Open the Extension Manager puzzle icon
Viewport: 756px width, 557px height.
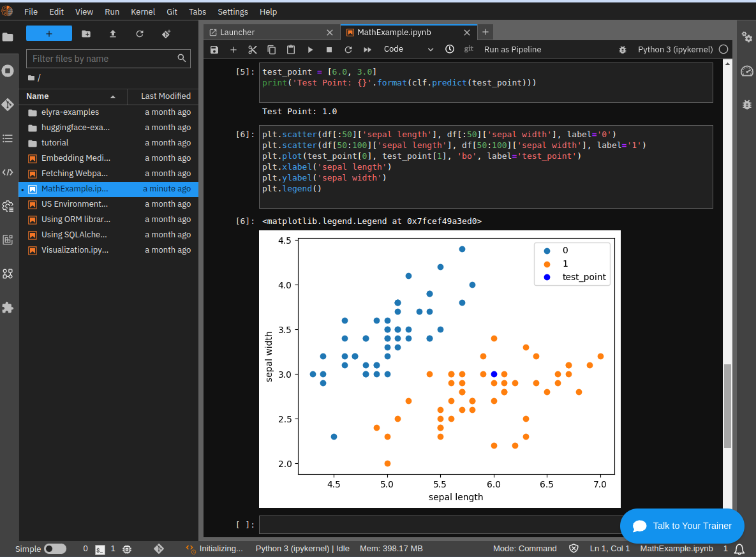(8, 308)
